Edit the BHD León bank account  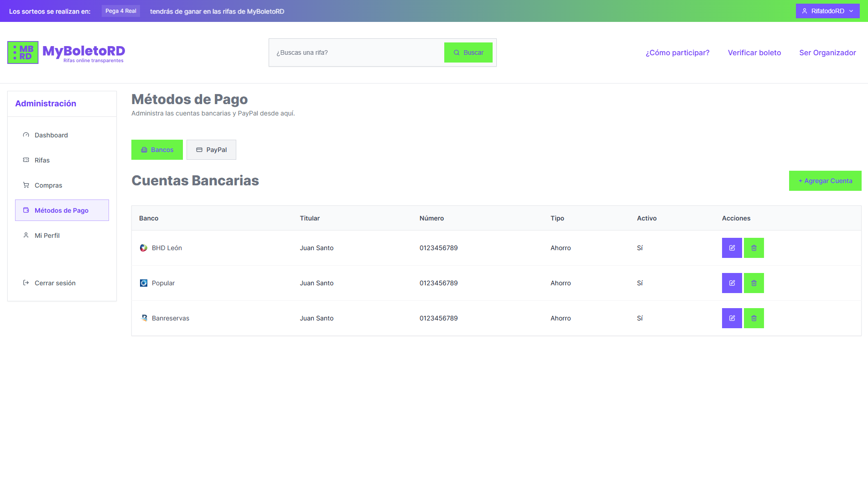pos(732,248)
